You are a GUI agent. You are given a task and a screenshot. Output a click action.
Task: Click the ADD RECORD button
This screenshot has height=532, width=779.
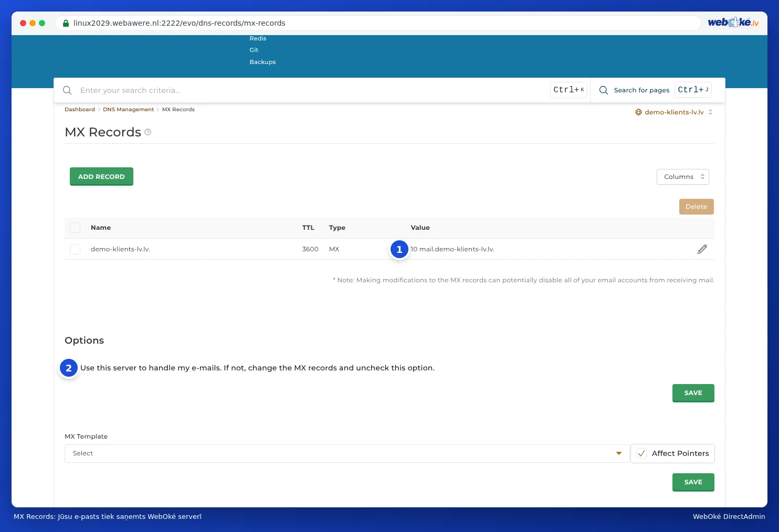point(101,176)
